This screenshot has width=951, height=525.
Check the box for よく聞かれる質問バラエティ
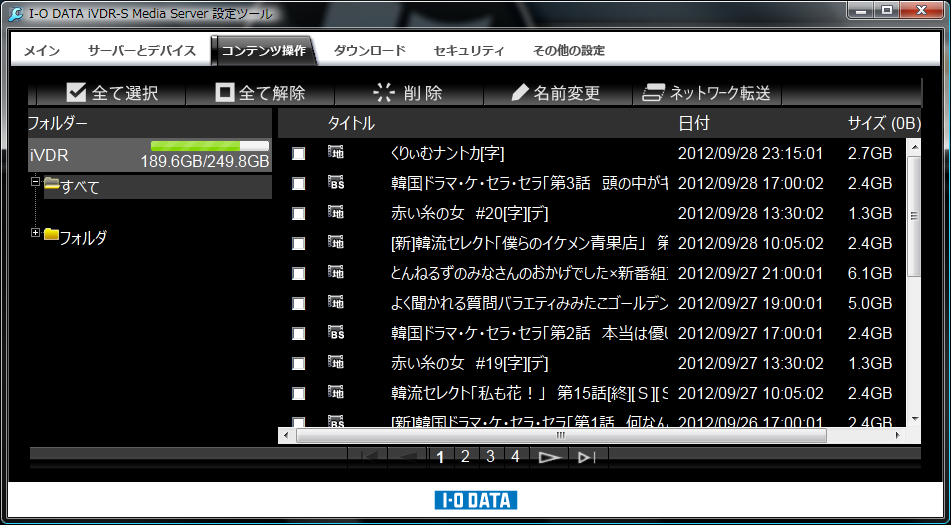pyautogui.click(x=298, y=303)
